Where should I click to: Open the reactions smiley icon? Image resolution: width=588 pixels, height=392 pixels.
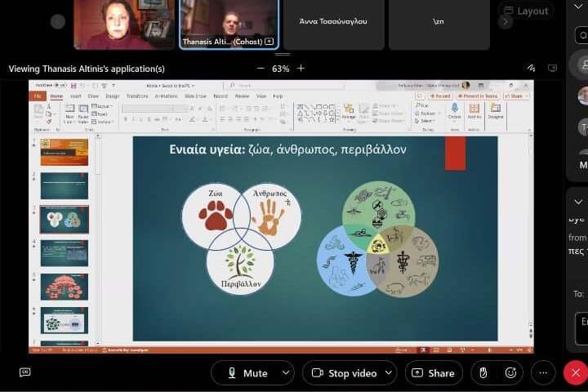pyautogui.click(x=510, y=372)
